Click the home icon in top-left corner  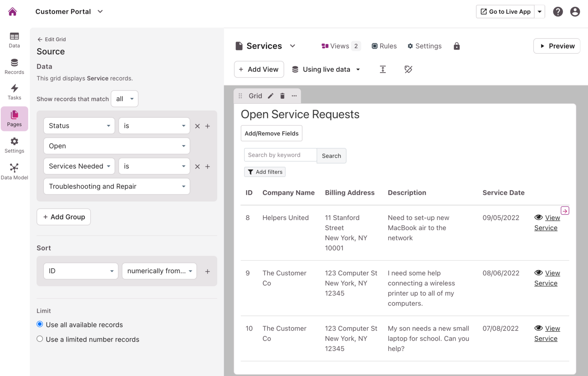[13, 12]
